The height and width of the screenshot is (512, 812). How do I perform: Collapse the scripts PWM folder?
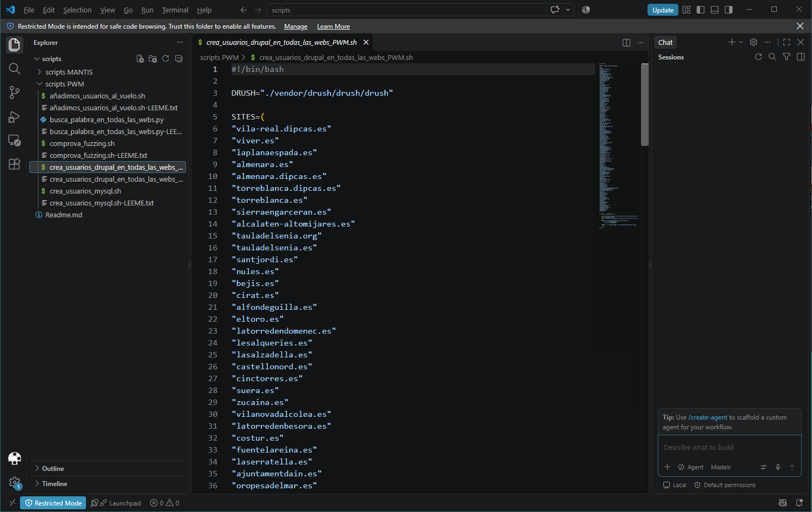coord(64,84)
